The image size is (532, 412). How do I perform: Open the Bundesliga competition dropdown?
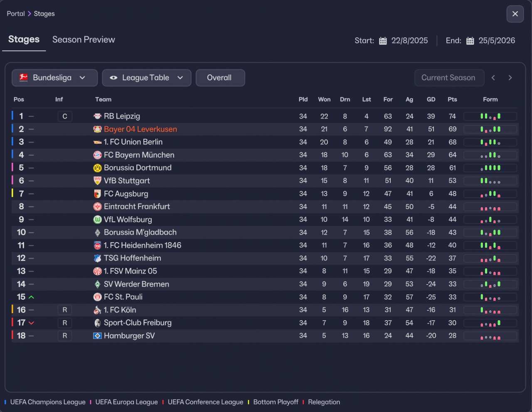coord(54,78)
